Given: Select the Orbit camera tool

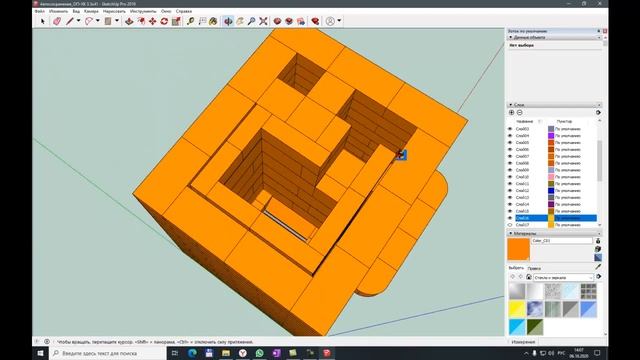Looking at the screenshot, I should [228, 21].
